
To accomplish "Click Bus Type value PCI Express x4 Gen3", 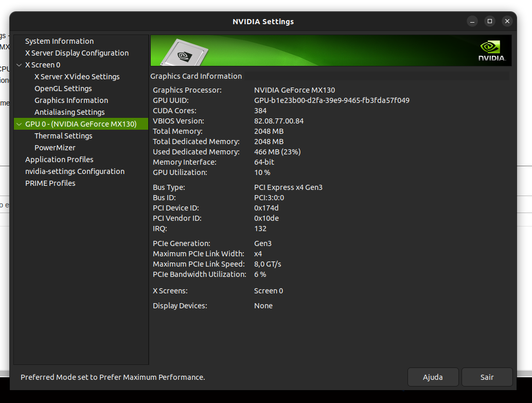I will pos(289,187).
